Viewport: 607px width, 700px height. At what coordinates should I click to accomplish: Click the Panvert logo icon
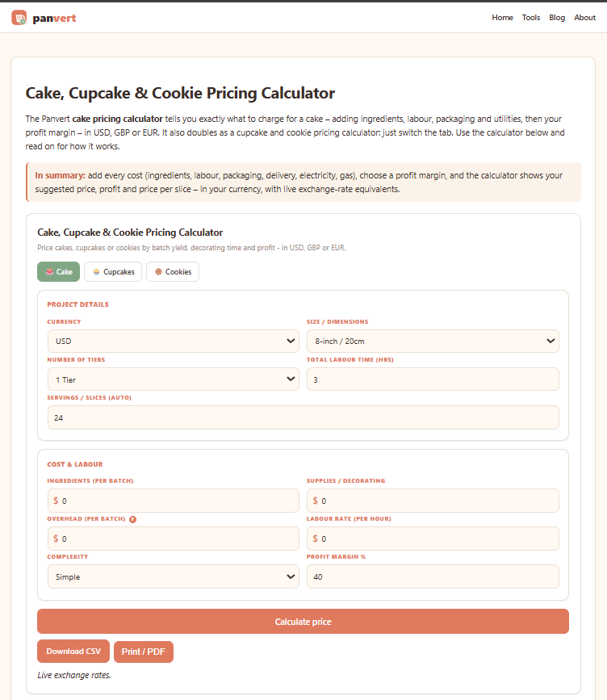click(19, 18)
